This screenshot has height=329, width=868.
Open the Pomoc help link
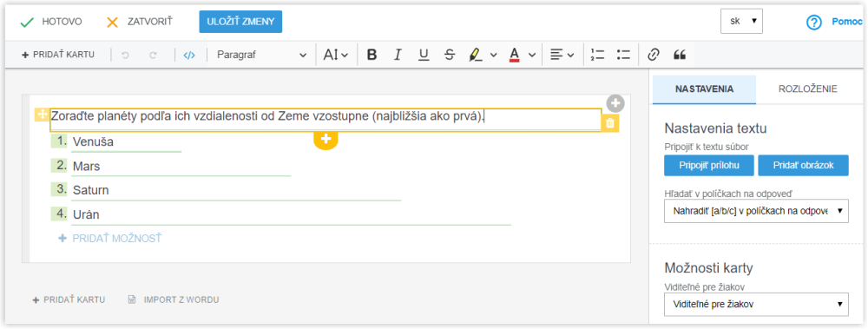[846, 23]
